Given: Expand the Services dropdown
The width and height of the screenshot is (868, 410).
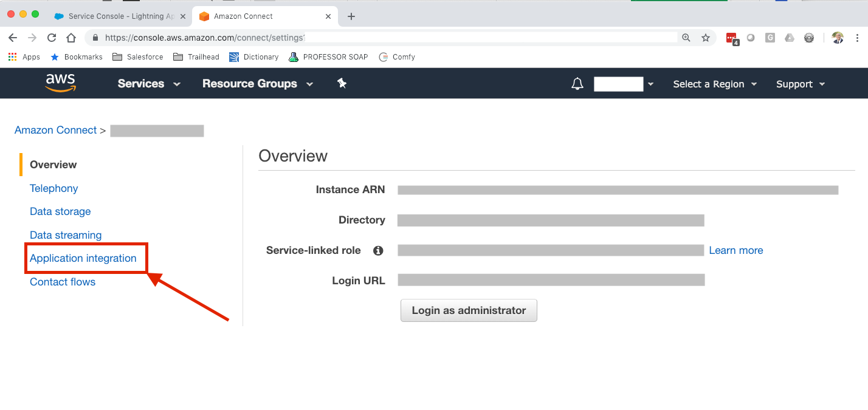Looking at the screenshot, I should click(149, 84).
